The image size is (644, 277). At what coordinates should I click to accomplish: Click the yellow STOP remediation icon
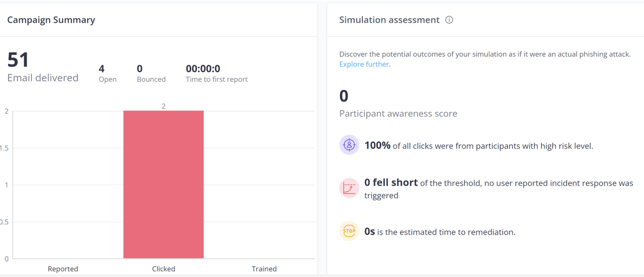[x=349, y=231]
